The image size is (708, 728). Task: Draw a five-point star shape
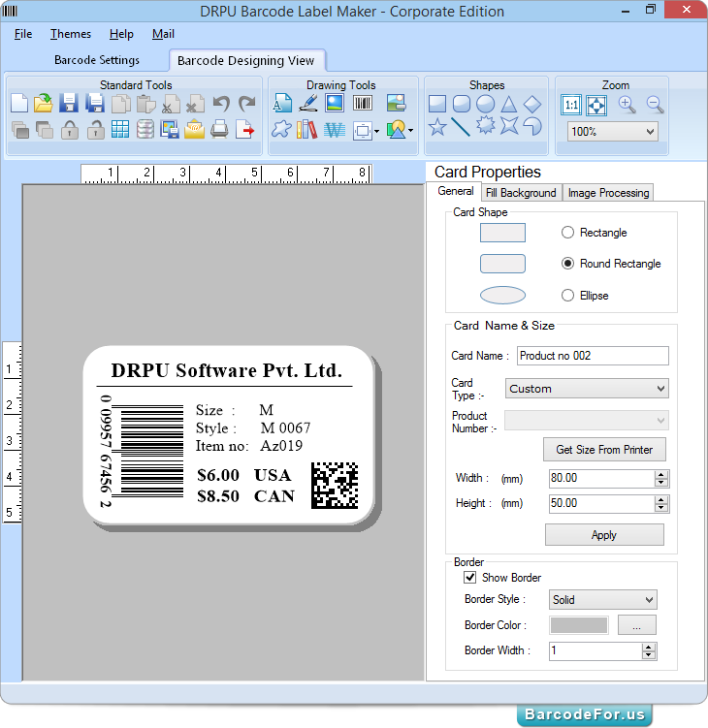[437, 126]
